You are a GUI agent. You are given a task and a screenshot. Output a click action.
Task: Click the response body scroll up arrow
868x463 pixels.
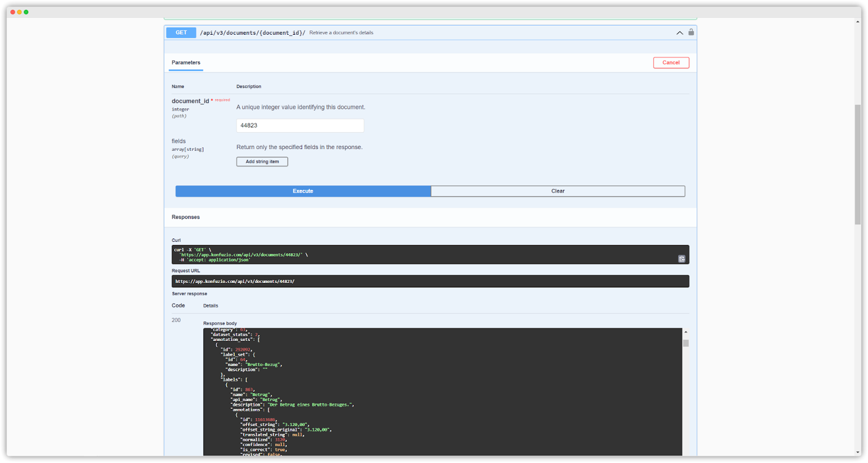686,332
